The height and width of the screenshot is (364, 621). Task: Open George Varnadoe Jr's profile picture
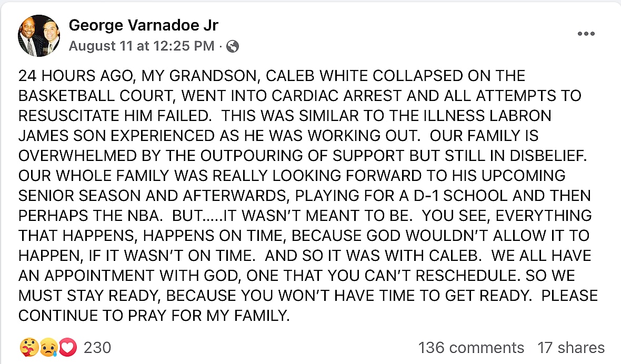click(x=39, y=36)
